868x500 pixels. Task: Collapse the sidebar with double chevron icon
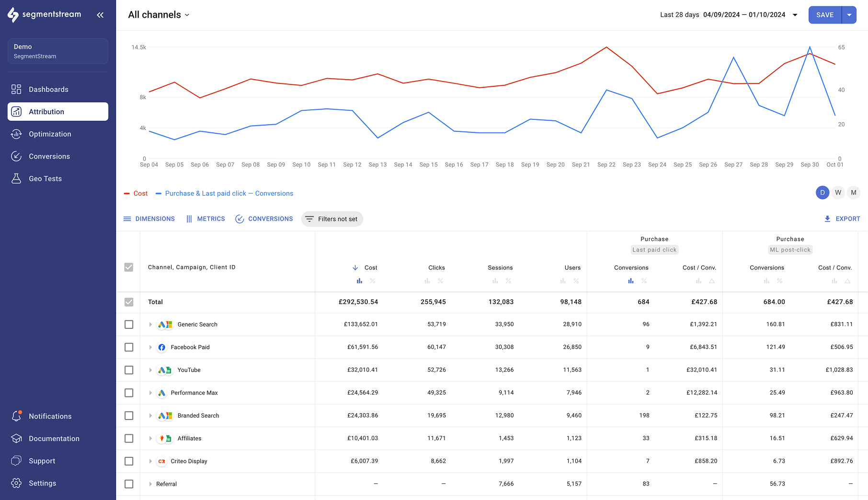pyautogui.click(x=100, y=15)
